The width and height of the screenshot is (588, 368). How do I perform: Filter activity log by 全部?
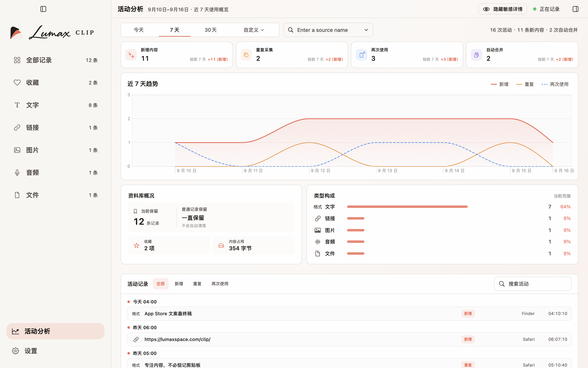click(x=160, y=284)
